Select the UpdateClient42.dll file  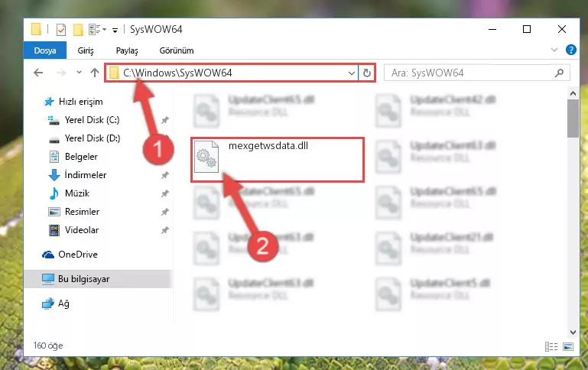click(435, 111)
